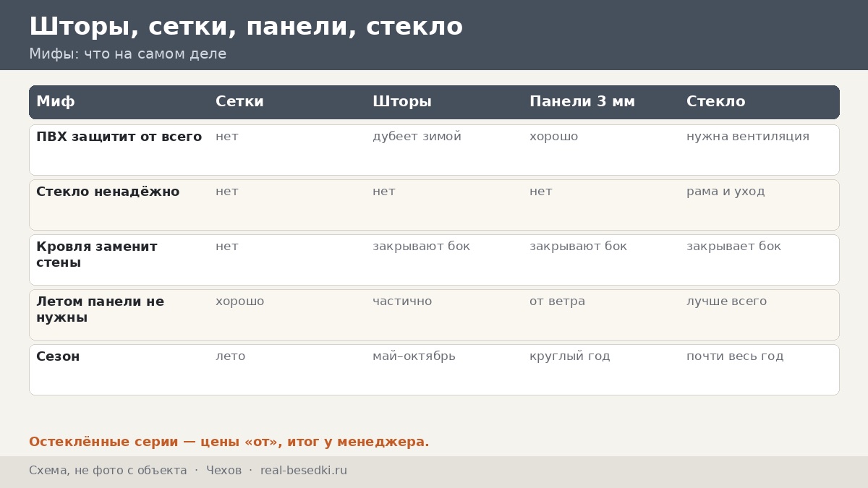Click the cell "май–октябрь"
The width and height of the screenshot is (868, 488).
(x=414, y=356)
